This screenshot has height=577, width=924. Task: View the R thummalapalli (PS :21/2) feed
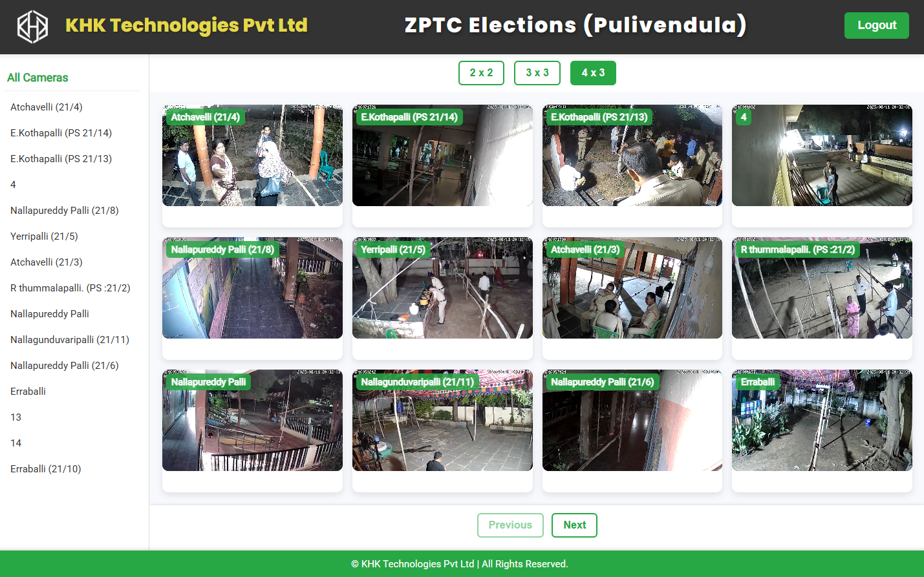click(822, 288)
